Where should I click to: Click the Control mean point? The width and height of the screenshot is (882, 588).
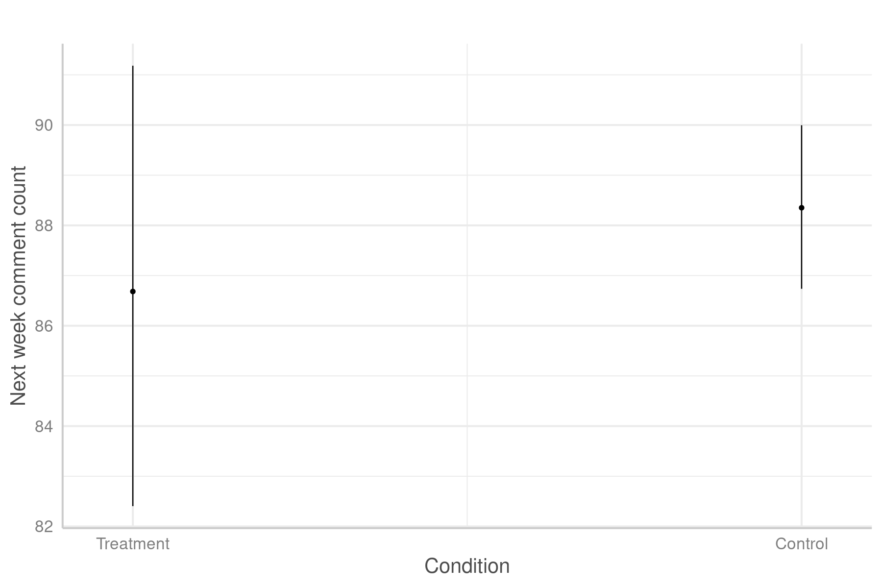[x=802, y=208]
